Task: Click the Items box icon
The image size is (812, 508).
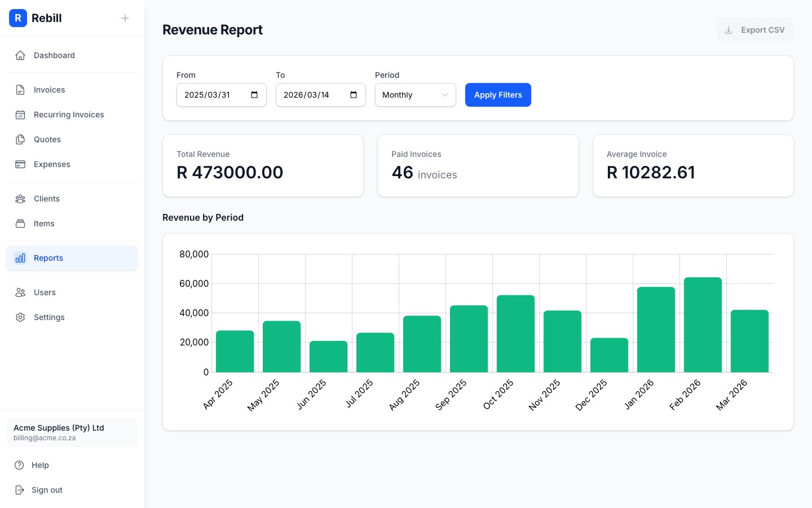Action: tap(20, 224)
